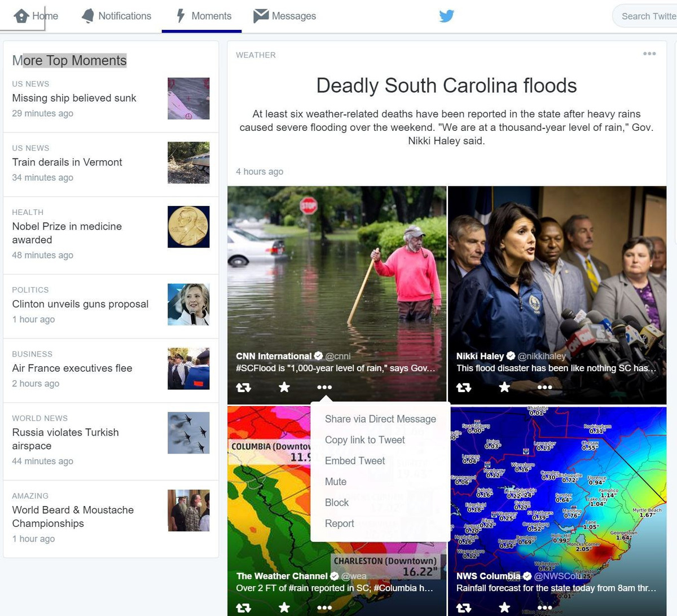Star the Nikki Haley tweet

tap(504, 387)
